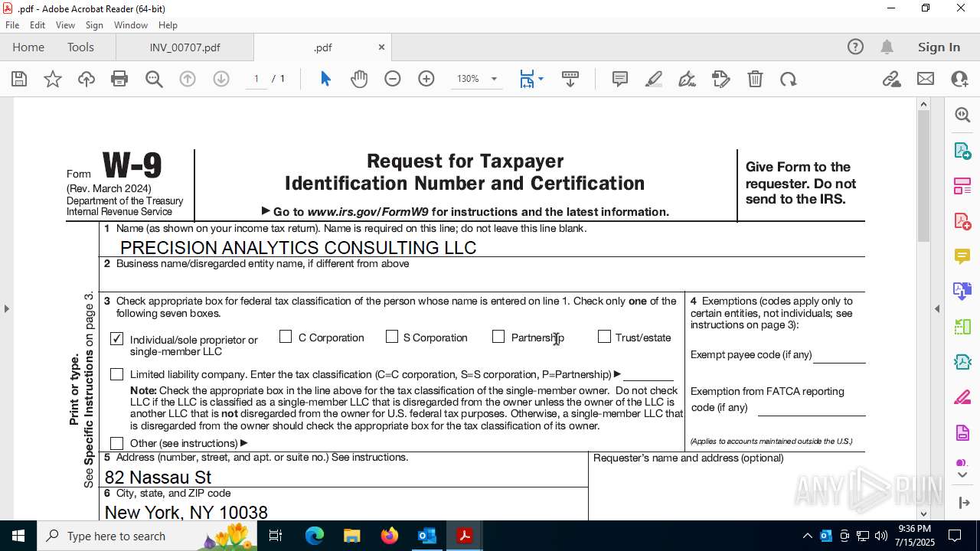
Task: Open the zoom level dropdown
Action: [494, 79]
